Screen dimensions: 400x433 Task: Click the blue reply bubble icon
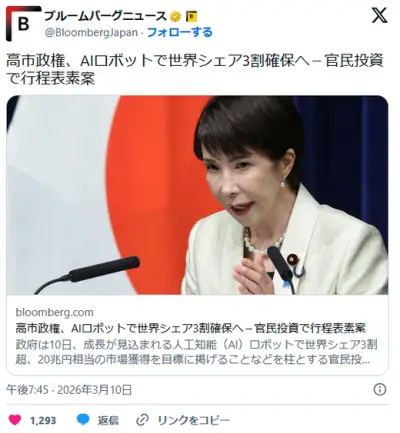(x=83, y=420)
